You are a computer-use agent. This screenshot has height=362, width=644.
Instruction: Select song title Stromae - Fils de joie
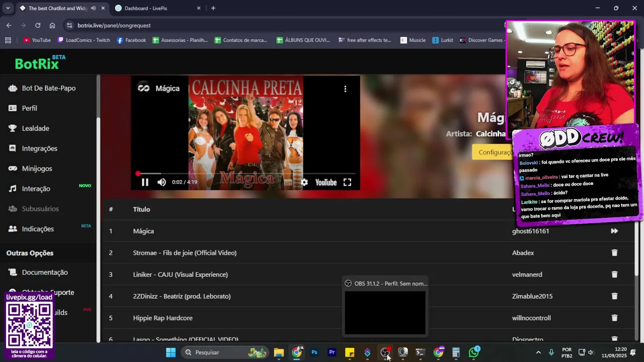(x=185, y=252)
